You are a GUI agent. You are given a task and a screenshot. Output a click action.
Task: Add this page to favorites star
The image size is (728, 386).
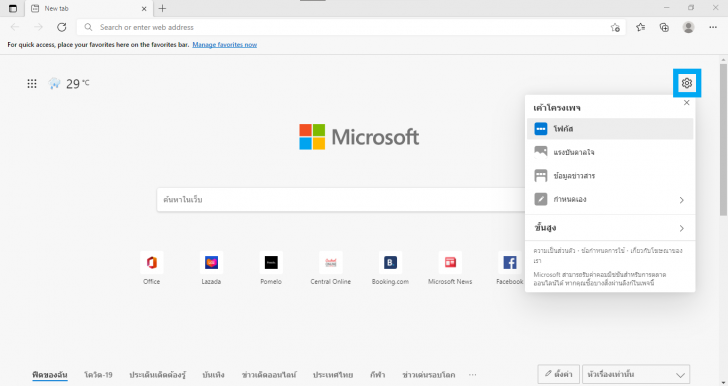point(615,27)
